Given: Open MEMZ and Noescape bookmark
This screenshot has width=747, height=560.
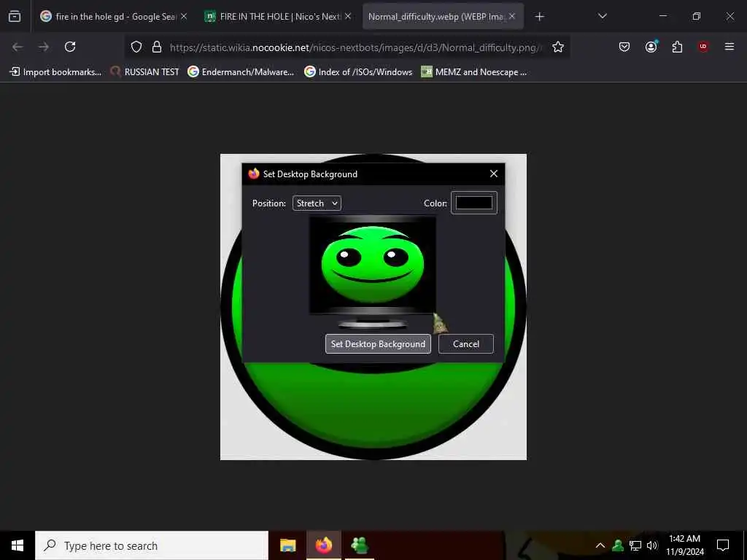Looking at the screenshot, I should (474, 72).
